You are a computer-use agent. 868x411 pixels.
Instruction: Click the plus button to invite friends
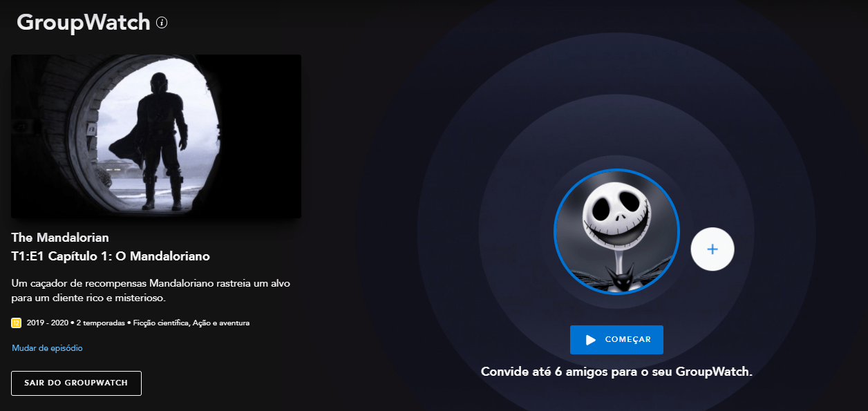713,249
